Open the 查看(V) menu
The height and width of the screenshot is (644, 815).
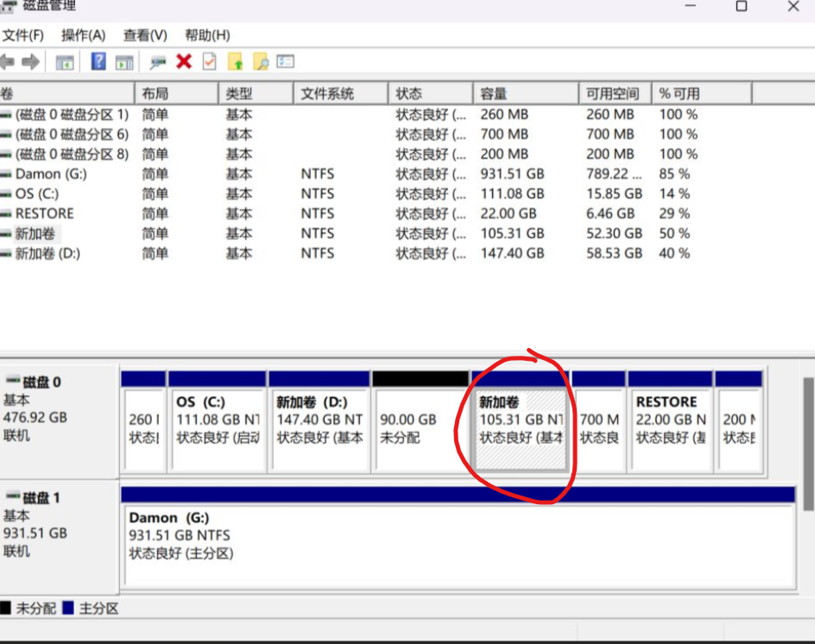click(x=145, y=35)
